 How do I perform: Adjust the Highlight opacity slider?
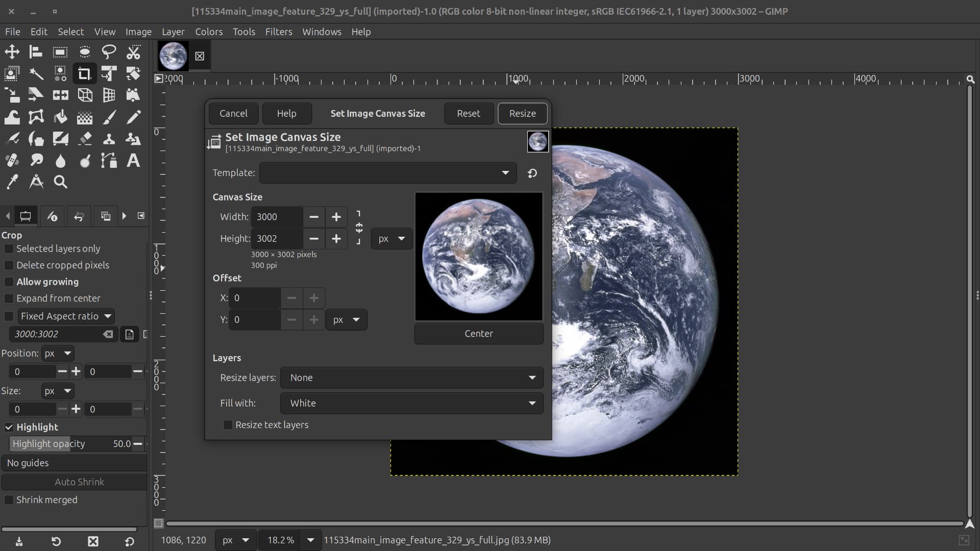(70, 444)
